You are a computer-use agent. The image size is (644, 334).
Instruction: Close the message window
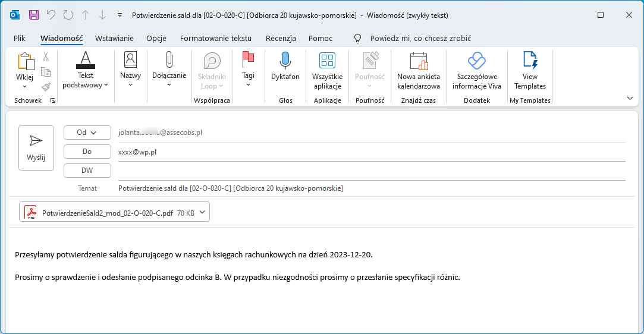(629, 15)
